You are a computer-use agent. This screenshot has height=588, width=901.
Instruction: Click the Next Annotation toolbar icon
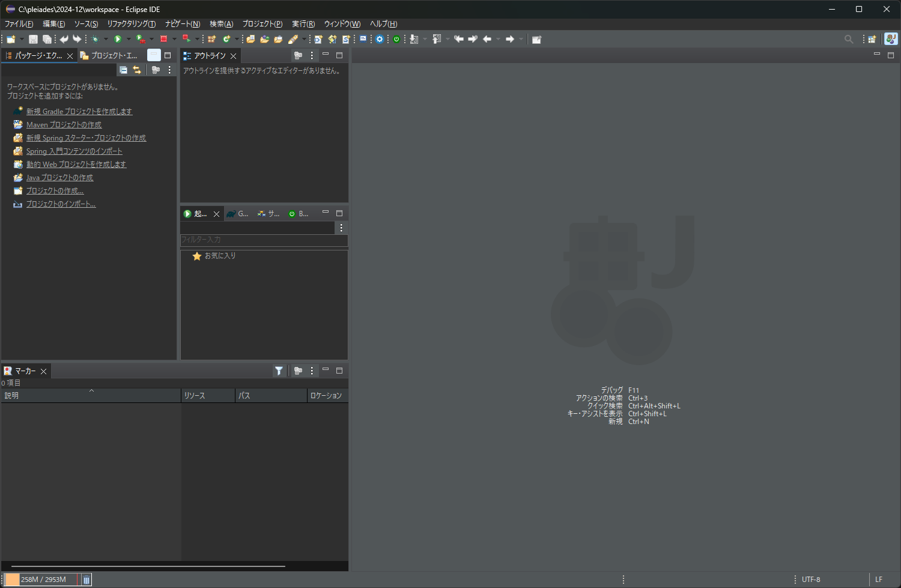pyautogui.click(x=414, y=39)
